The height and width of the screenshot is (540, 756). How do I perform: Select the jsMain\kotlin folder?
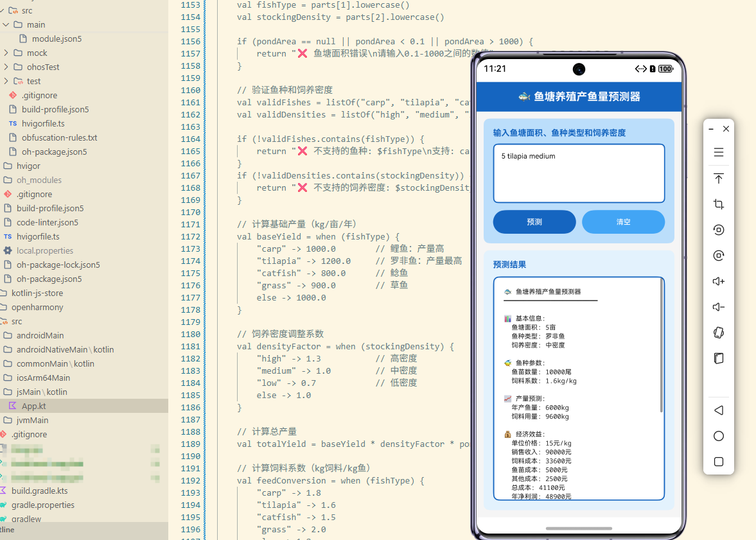click(x=42, y=392)
